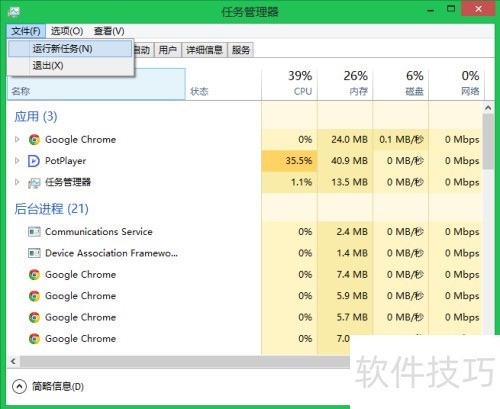Screen dimensions: 500x409
Task: Expand the 任务管理器 app entry
Action: [17, 182]
